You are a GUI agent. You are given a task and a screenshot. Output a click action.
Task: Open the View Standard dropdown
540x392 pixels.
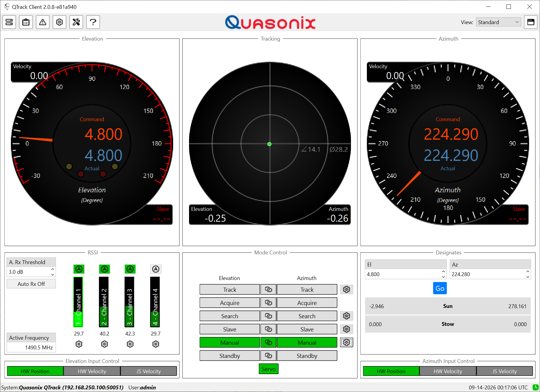[x=498, y=22]
